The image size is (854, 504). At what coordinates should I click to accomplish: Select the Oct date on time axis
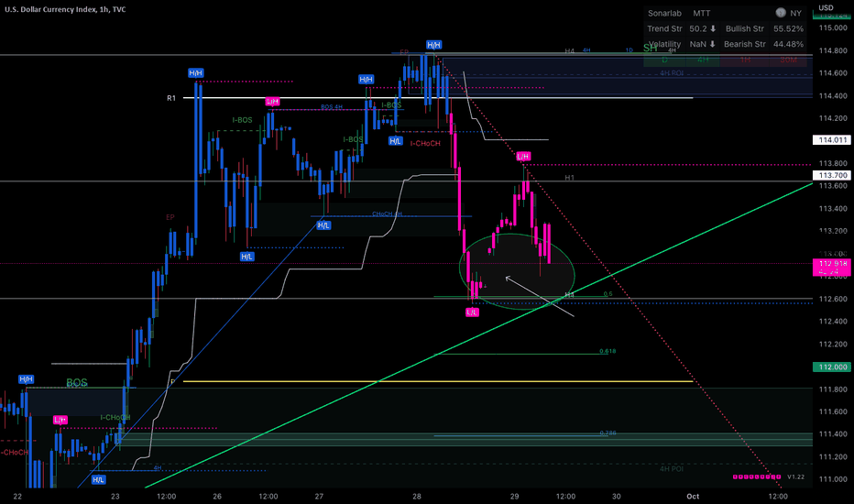point(693,497)
